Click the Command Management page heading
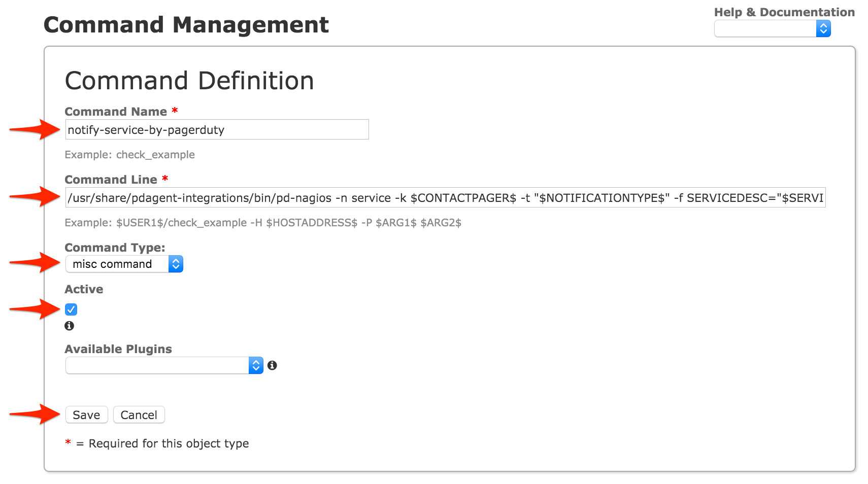868x484 pixels. [x=186, y=25]
